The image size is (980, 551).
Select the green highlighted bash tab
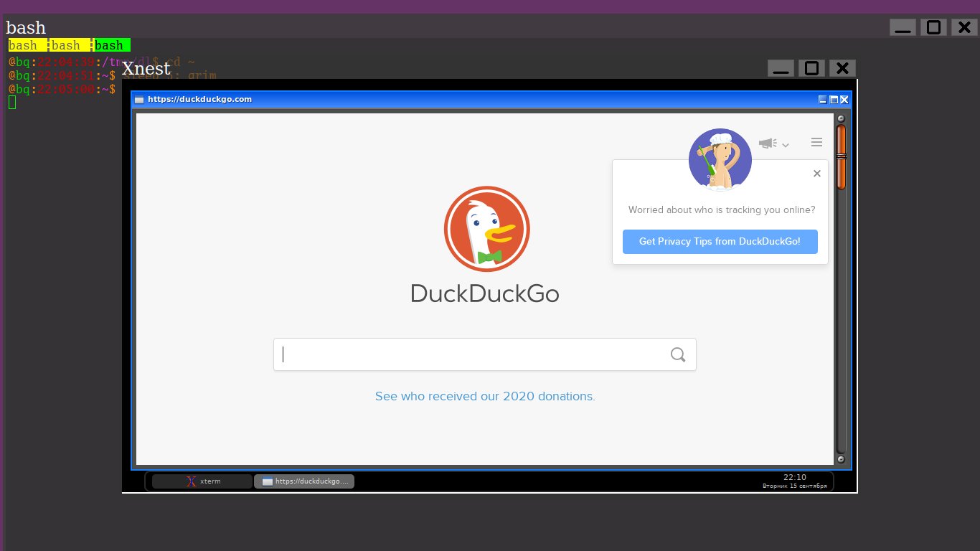click(112, 45)
